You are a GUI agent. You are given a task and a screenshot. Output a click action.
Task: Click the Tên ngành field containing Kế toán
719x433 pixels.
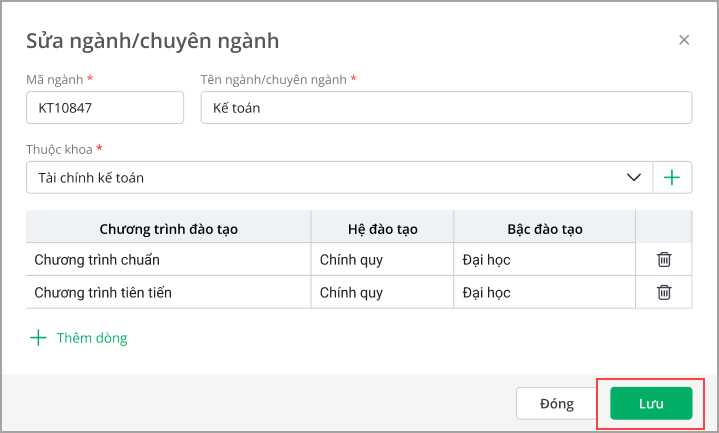click(446, 108)
